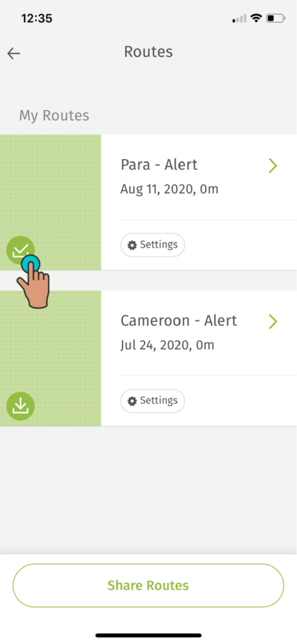Screen dimensions: 297x644
Task: Tap the Para route green map thumbnail
Action: coord(50,202)
